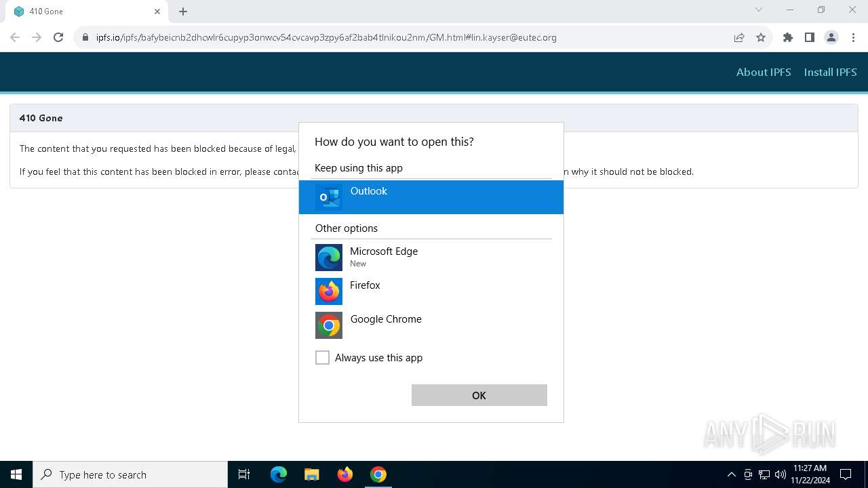868x488 pixels.
Task: Go back in Chrome
Action: pos(15,37)
